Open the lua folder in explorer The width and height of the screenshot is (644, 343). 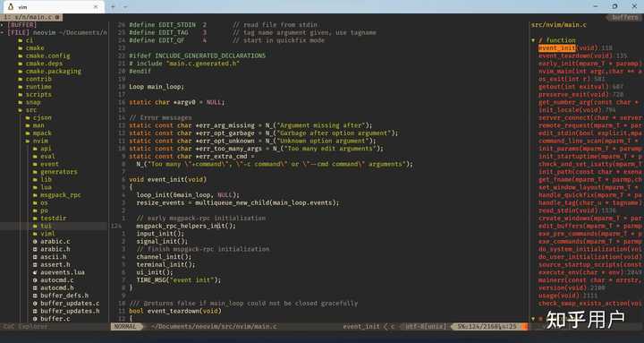46,187
